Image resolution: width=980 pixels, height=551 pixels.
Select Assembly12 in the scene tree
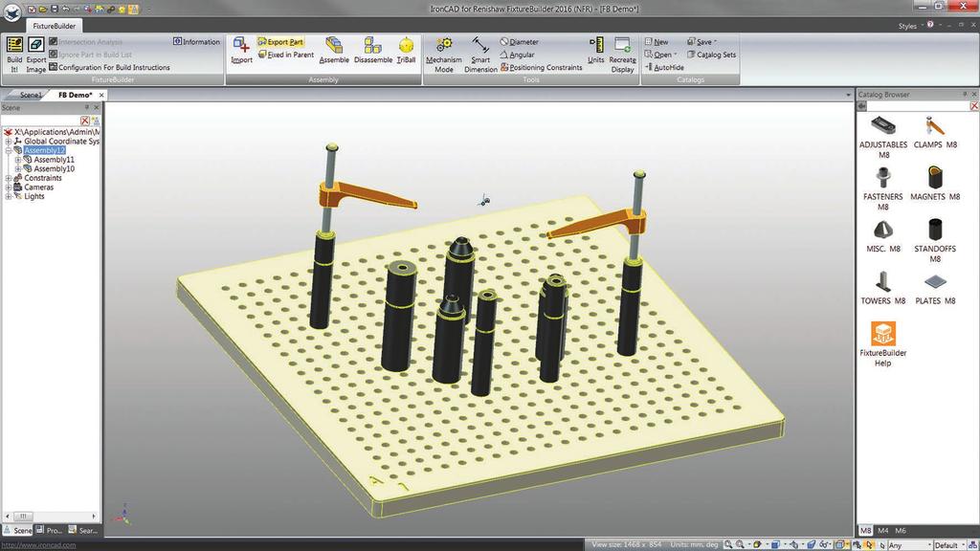pyautogui.click(x=44, y=150)
